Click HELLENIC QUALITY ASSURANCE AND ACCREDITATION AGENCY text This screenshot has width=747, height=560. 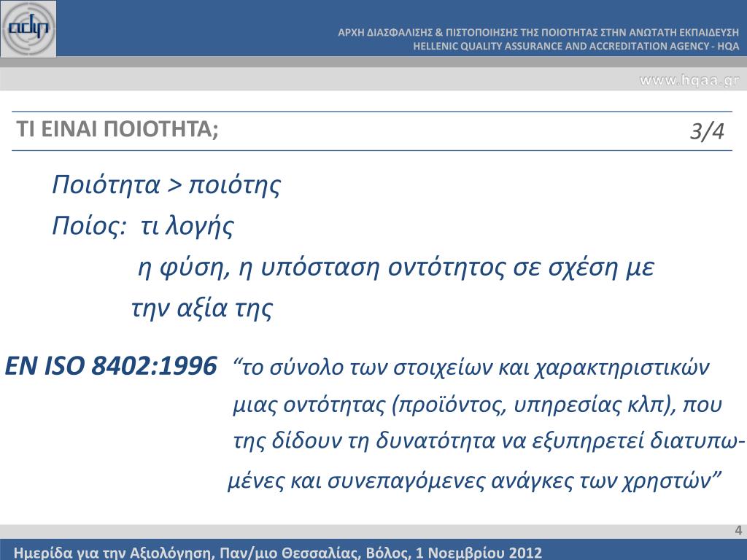tap(576, 46)
